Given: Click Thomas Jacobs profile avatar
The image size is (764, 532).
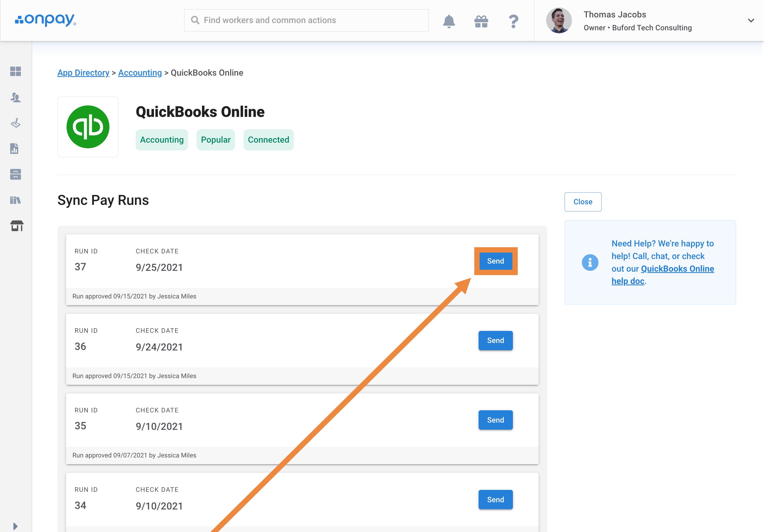Looking at the screenshot, I should (559, 20).
